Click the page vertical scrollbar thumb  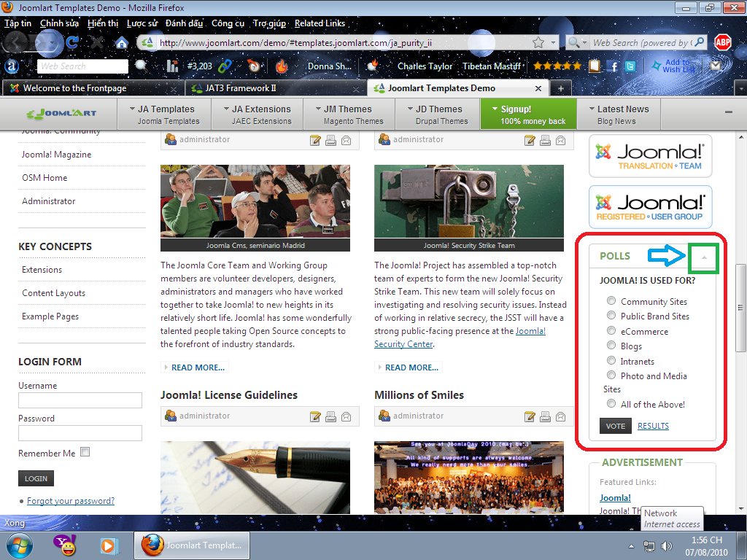(x=740, y=308)
